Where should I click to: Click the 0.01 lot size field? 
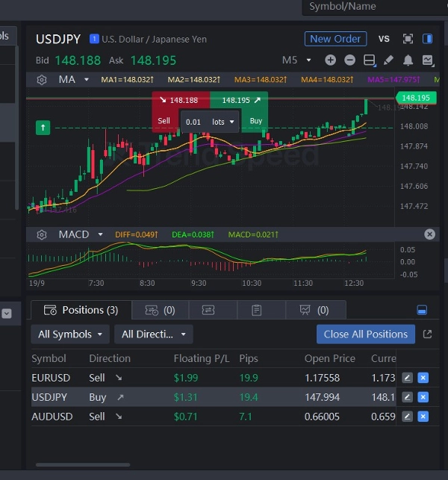193,122
